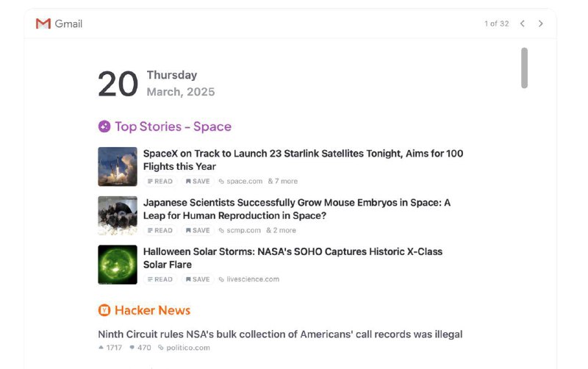
Task: Expand the '& 2 more' sources
Action: pyautogui.click(x=282, y=230)
